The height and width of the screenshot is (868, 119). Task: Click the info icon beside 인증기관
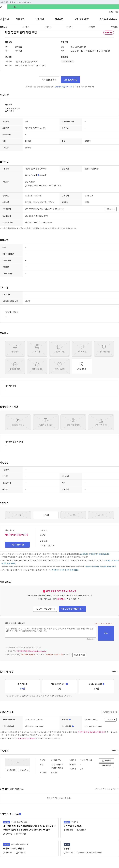point(70,719)
